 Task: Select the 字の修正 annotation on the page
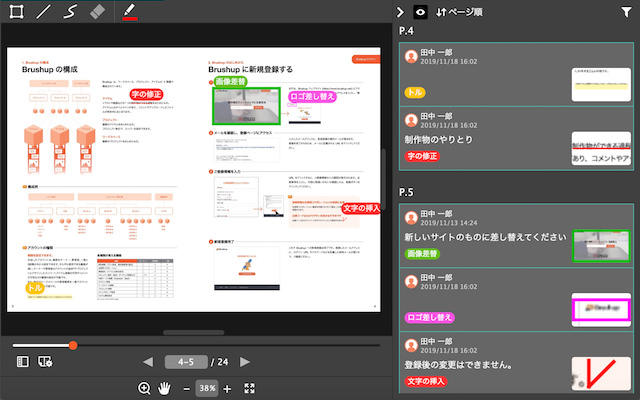(x=147, y=95)
